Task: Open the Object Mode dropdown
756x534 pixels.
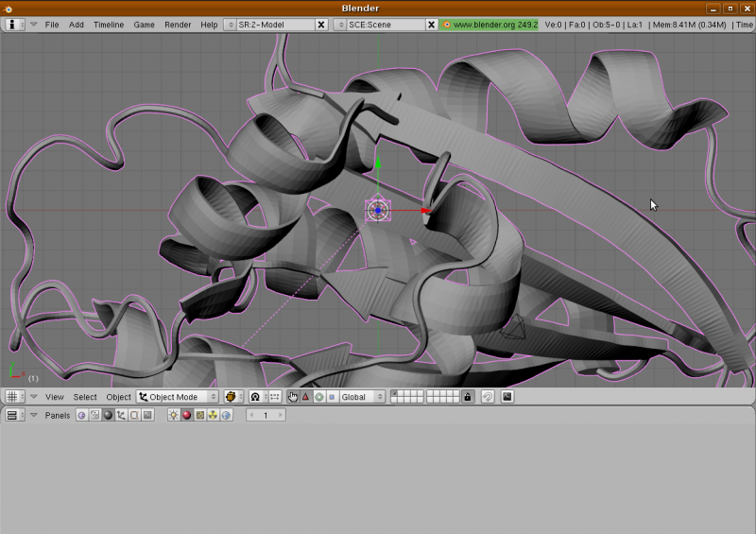Action: (178, 397)
